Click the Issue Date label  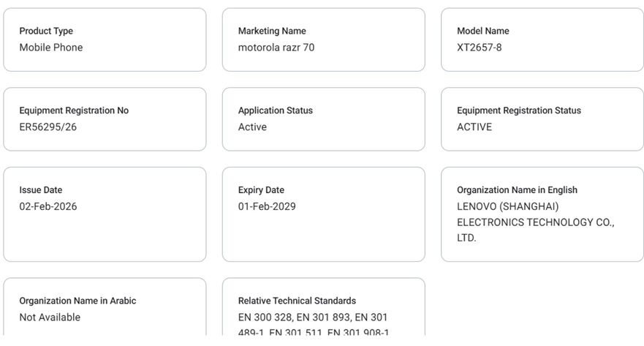click(41, 190)
